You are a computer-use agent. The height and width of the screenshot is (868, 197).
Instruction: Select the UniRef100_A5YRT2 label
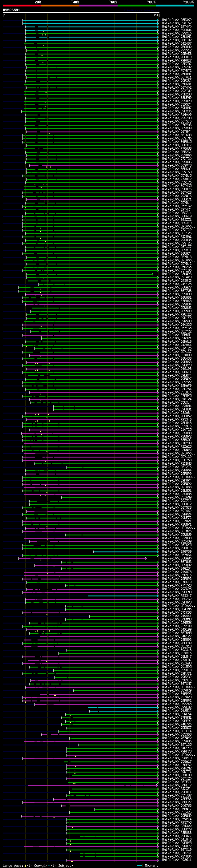pos(176,71)
